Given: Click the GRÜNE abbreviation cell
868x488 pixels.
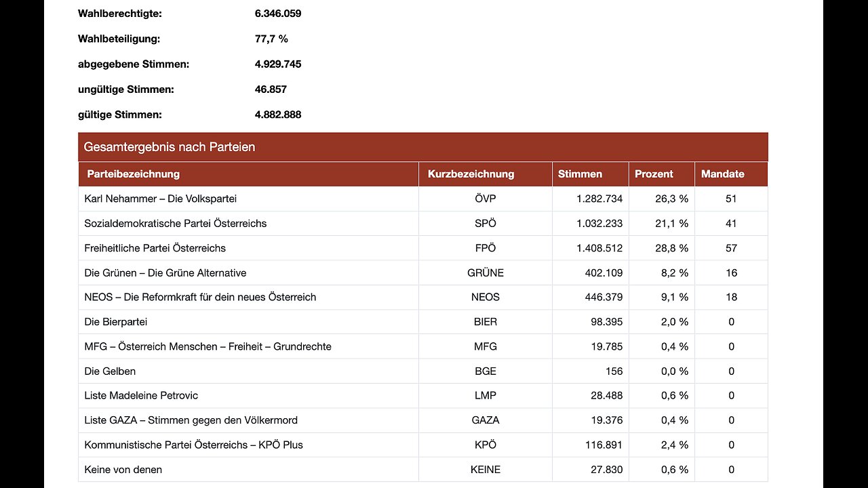Looking at the screenshot, I should pos(486,273).
